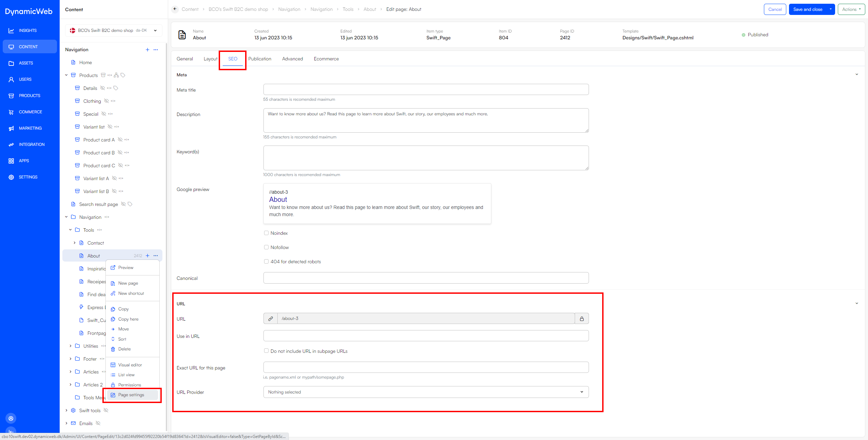Click the Emails envelope icon in tree

point(73,423)
